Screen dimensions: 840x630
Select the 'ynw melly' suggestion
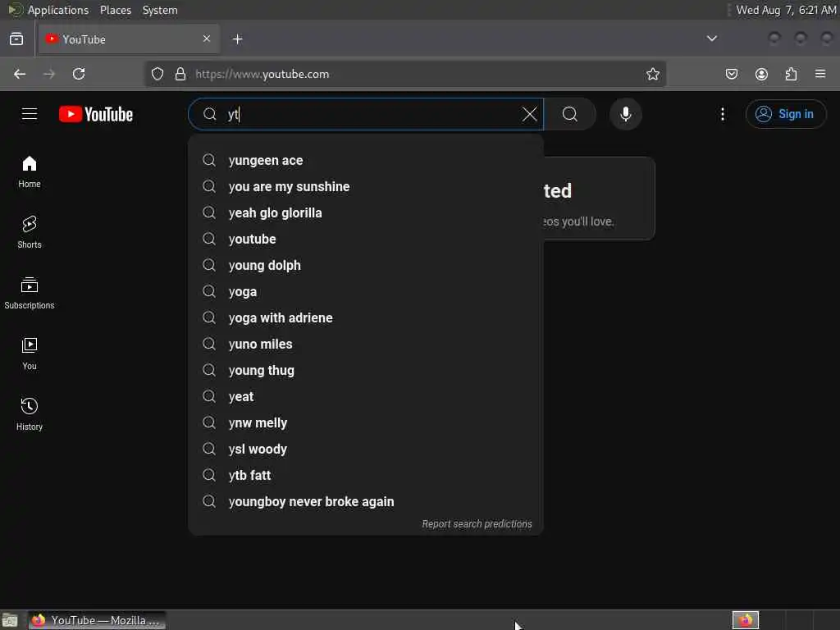coord(366,422)
